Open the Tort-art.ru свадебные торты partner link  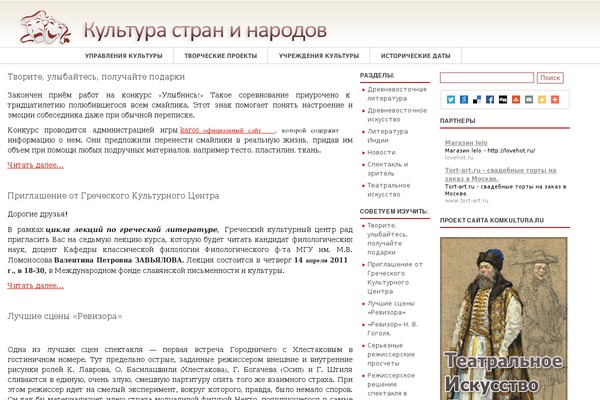[x=501, y=175]
